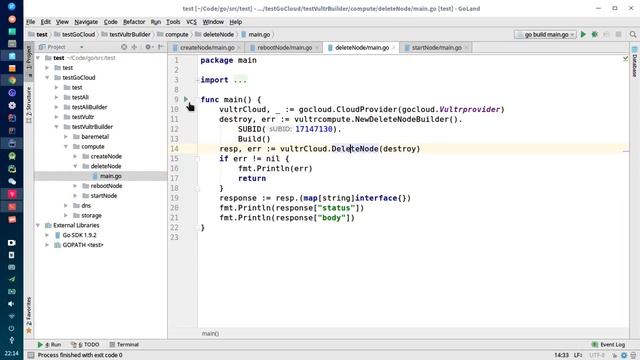The width and height of the screenshot is (640, 360).
Task: Click the compute breadcrumb in navigation bar
Action: point(176,35)
